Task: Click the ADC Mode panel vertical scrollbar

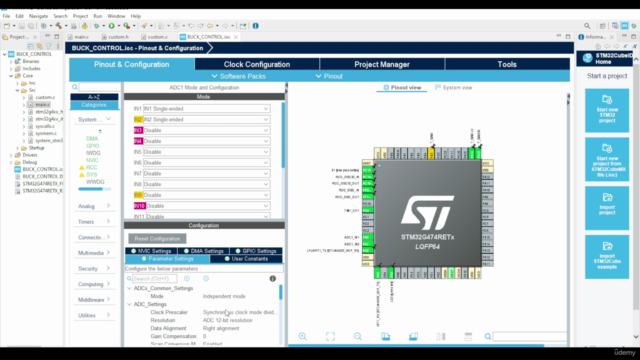Action: pyautogui.click(x=283, y=135)
